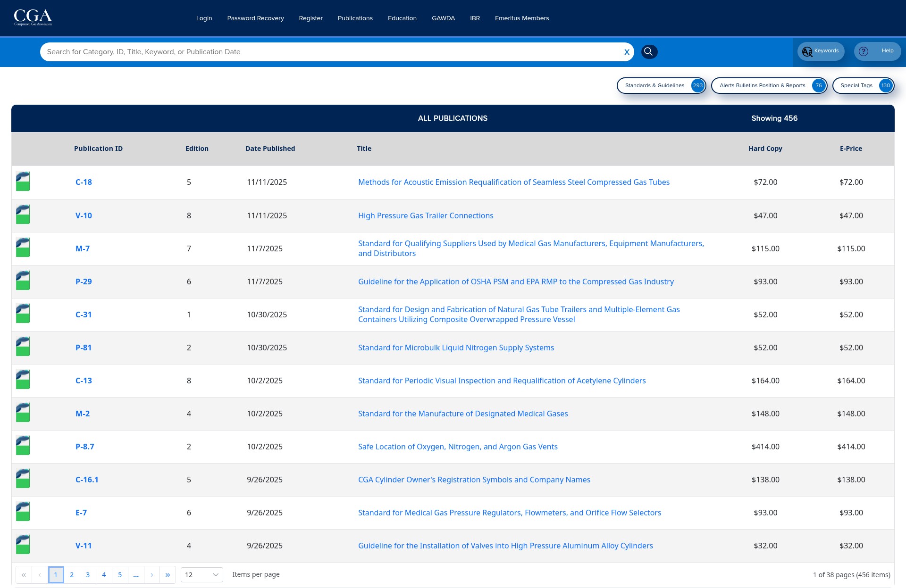
Task: Click the document icon for V-10
Action: pos(23,215)
